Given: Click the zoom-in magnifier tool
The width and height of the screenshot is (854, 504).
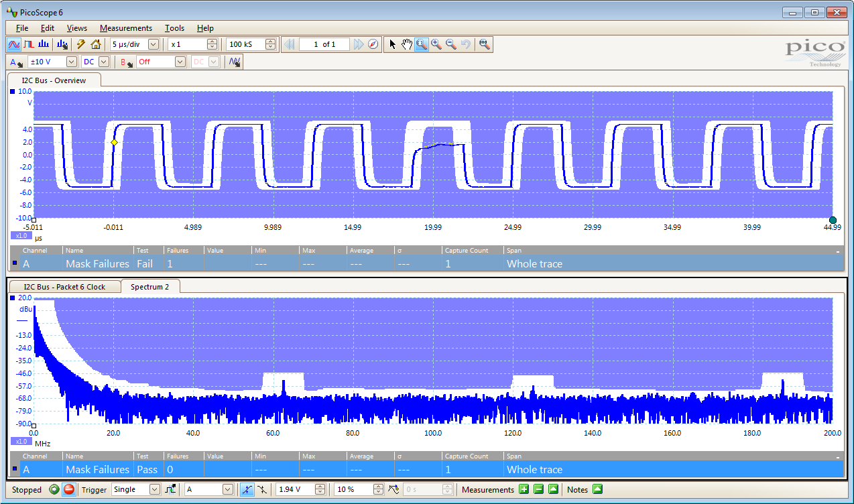Looking at the screenshot, I should click(x=436, y=44).
